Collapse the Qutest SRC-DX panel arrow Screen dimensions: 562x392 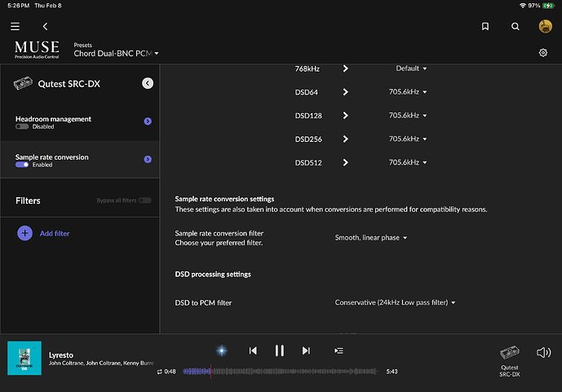tap(148, 83)
